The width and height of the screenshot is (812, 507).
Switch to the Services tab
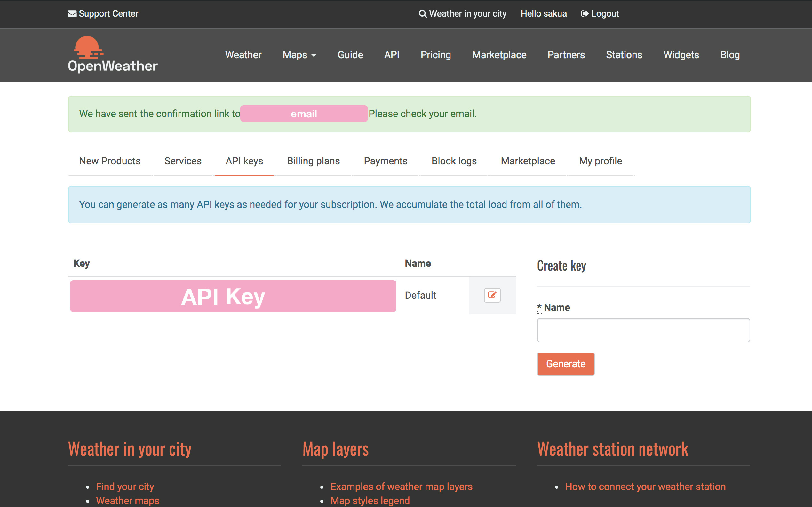[x=183, y=161]
